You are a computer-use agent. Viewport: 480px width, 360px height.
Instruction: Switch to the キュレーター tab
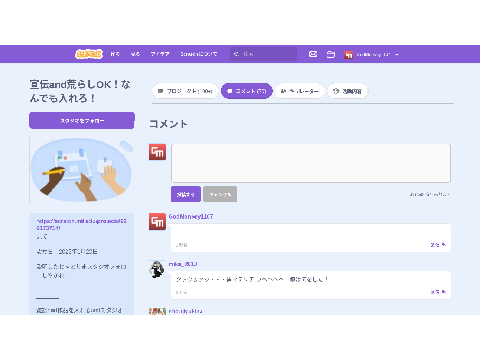coord(300,91)
